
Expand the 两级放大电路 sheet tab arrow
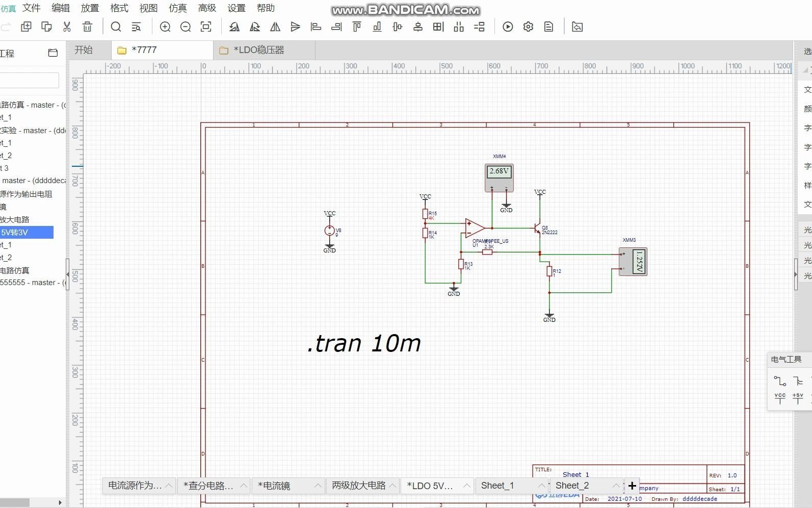coord(392,486)
